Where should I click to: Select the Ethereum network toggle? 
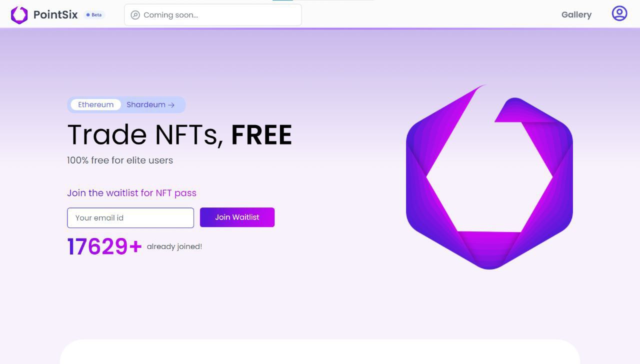coord(95,104)
